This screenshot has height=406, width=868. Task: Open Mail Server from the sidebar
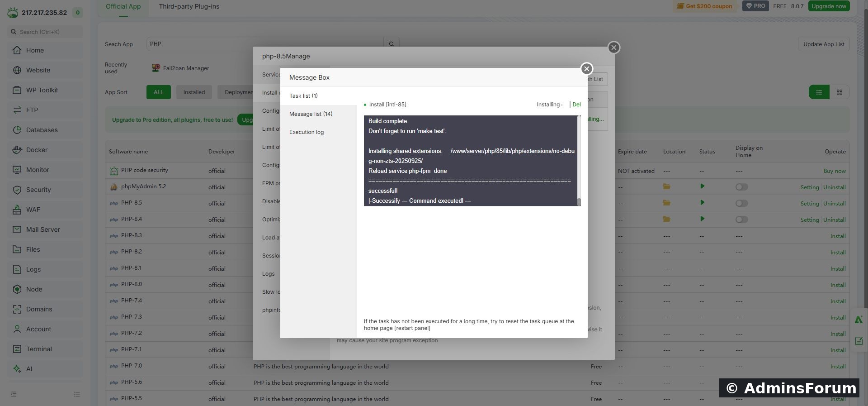tap(45, 229)
